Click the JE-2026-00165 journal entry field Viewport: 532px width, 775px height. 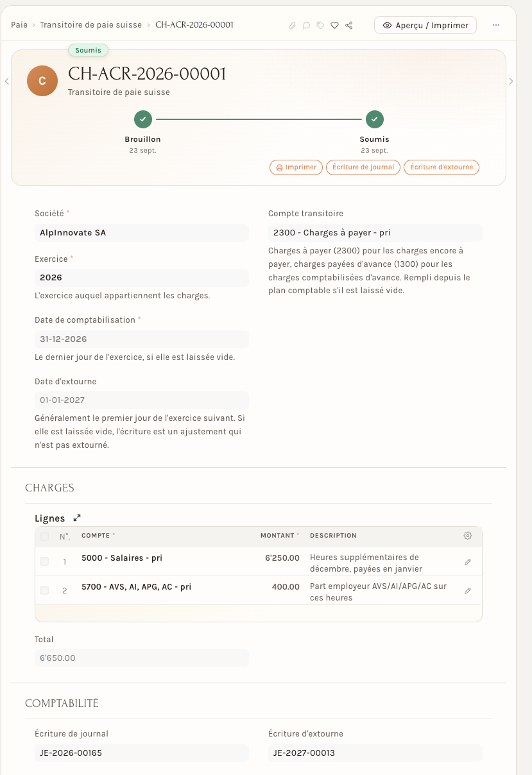point(142,753)
